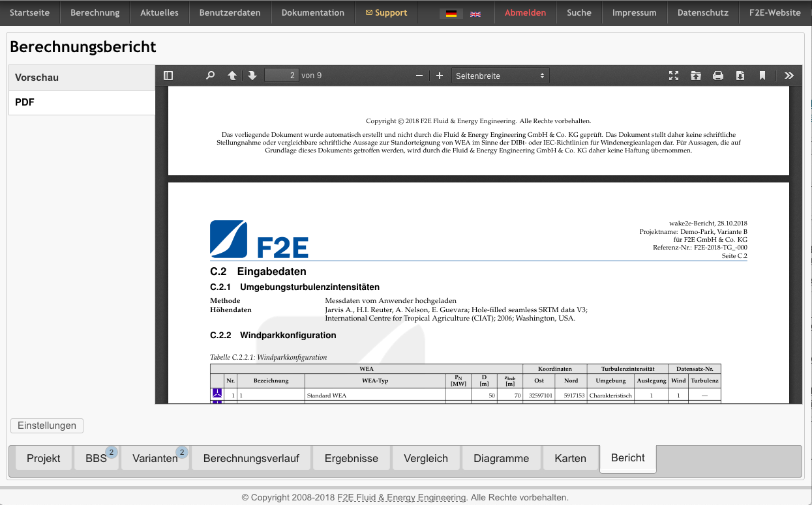The image size is (812, 505).
Task: Click the PDF page number field
Action: 281,76
